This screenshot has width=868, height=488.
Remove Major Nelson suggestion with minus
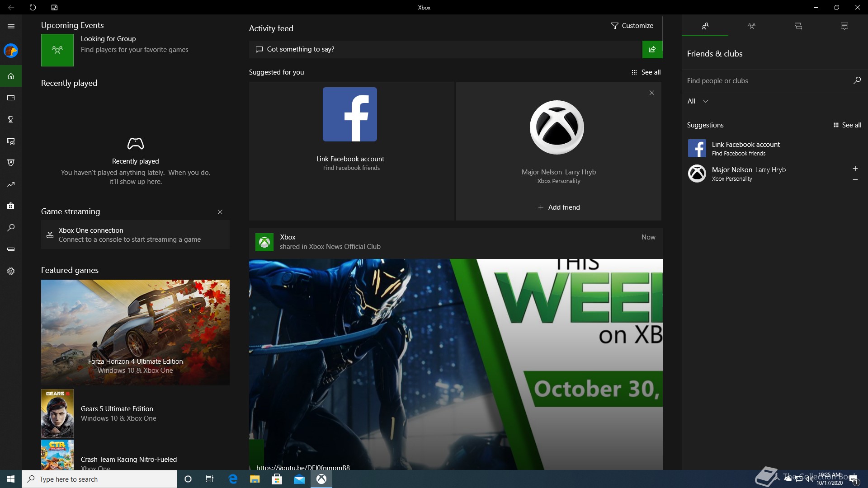pyautogui.click(x=855, y=179)
